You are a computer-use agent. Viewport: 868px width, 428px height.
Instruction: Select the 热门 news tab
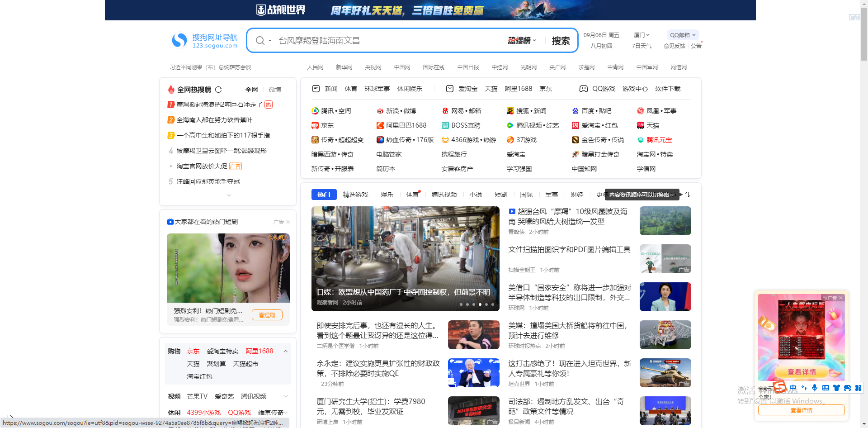[x=324, y=195]
